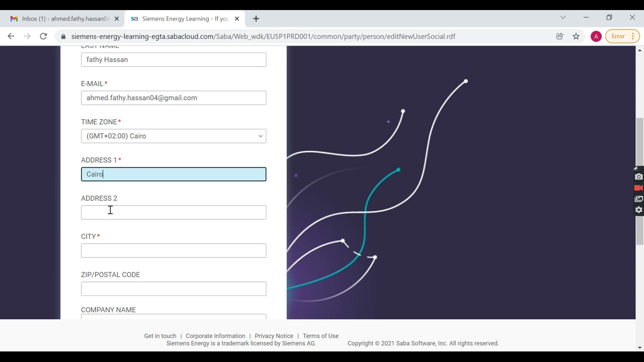Open the Chrome profile avatar A

click(x=596, y=36)
